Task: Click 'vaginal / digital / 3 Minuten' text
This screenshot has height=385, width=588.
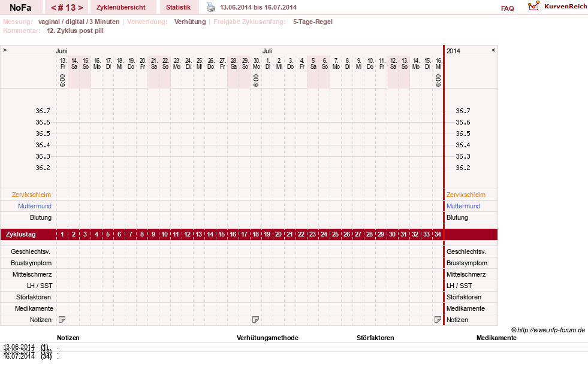Action: 79,22
